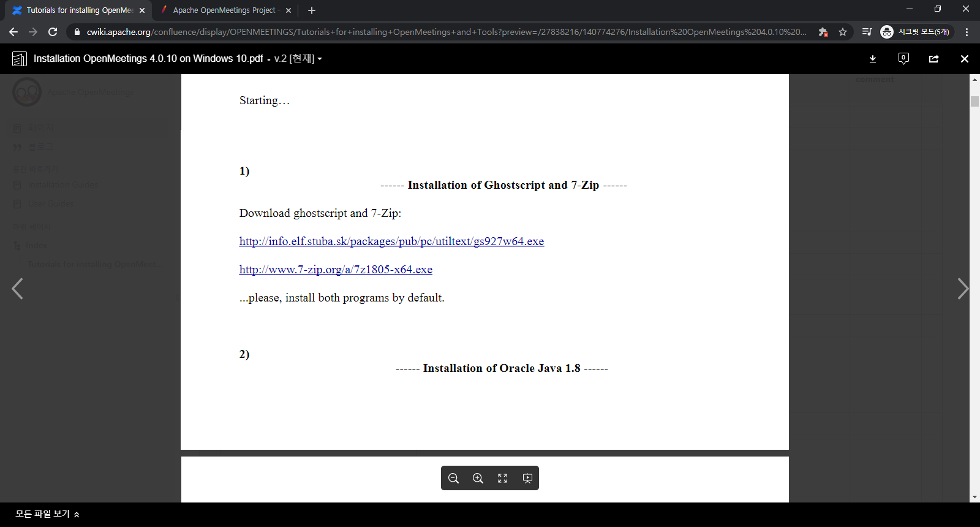980x527 pixels.
Task: Click the file title Installation OpenMeetings 4.0.10
Action: (x=148, y=59)
